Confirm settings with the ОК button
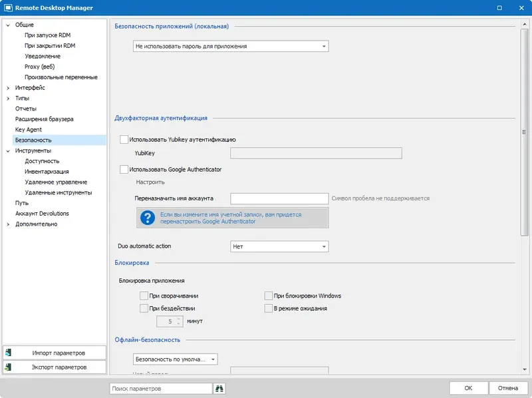The width and height of the screenshot is (532, 398). (x=467, y=387)
